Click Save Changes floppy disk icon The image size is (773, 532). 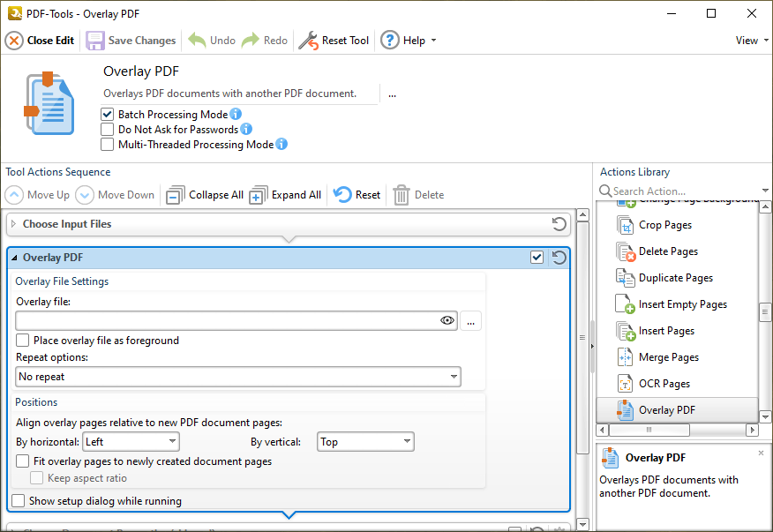click(95, 41)
